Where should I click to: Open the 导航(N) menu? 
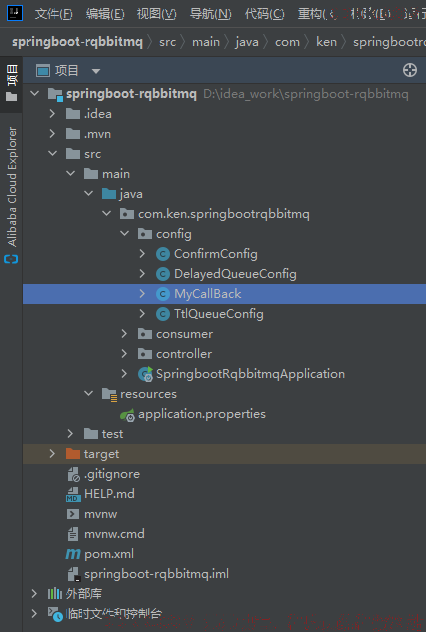point(210,14)
